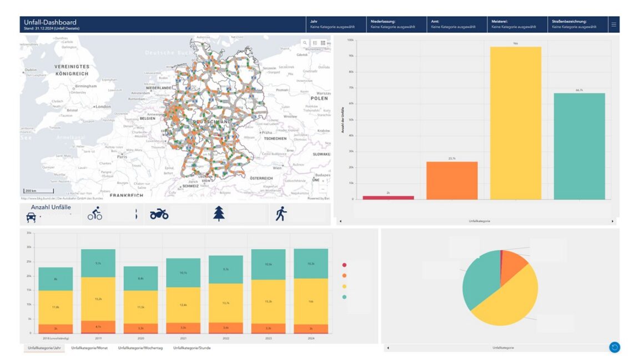This screenshot has width=644, height=363.
Task: Open the hamburger menu in header
Action: pyautogui.click(x=613, y=24)
